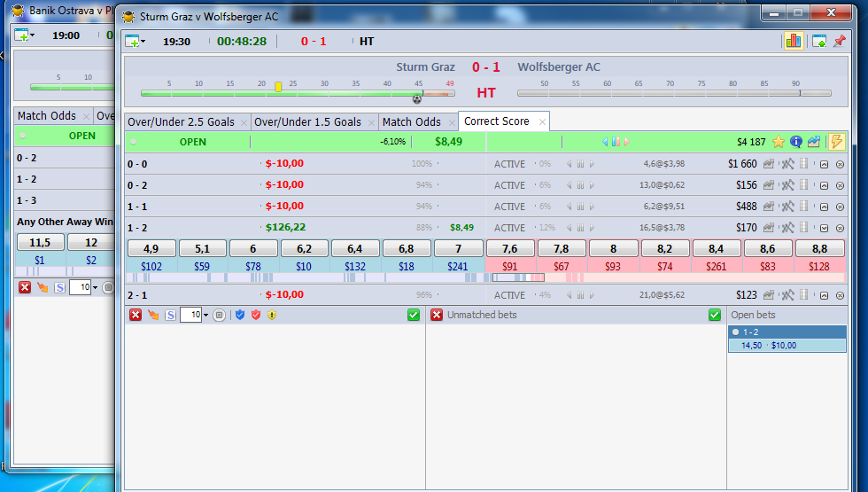Image resolution: width=868 pixels, height=492 pixels.
Task: Open the bar chart statistics icon
Action: (794, 41)
